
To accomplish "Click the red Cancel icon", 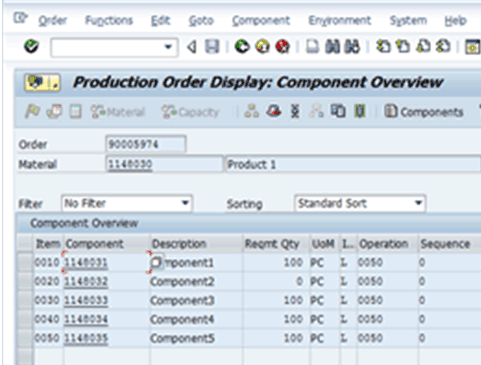I will click(x=283, y=46).
